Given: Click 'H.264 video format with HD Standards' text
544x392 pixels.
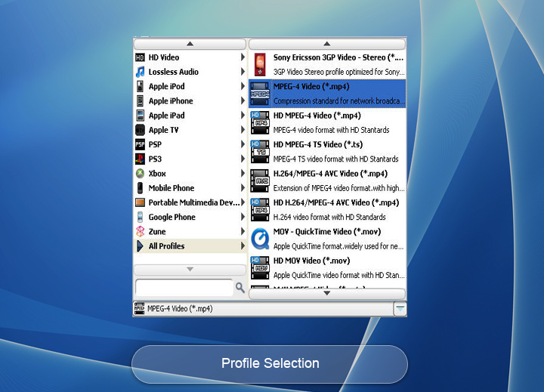Looking at the screenshot, I should (x=329, y=218).
